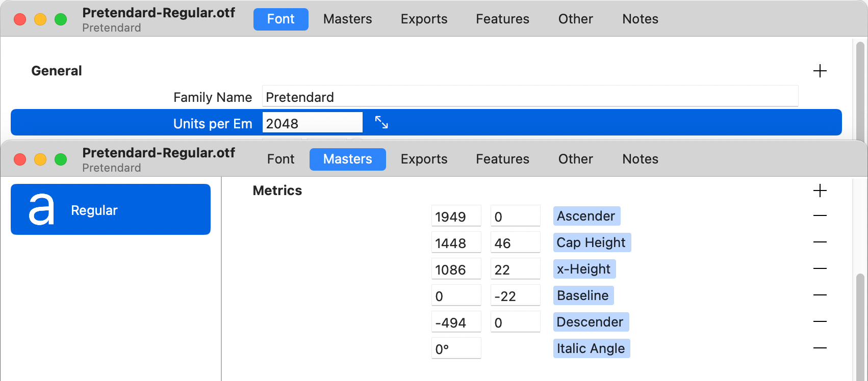Open Features tab in the back window
868x381 pixels.
pos(503,19)
